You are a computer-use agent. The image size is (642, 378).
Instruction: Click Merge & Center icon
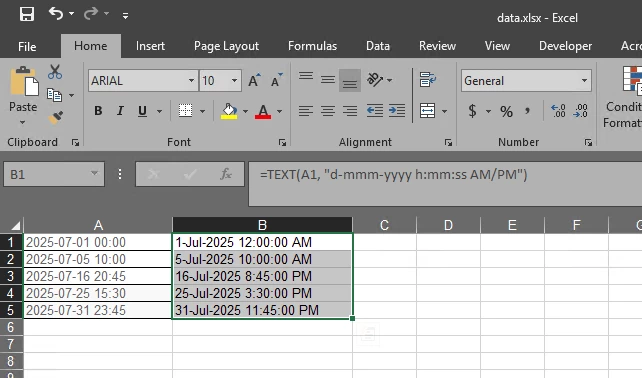pyautogui.click(x=427, y=111)
